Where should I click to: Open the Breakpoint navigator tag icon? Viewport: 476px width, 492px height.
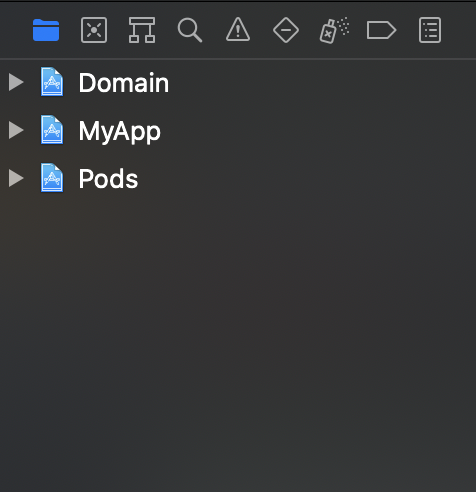tap(382, 30)
